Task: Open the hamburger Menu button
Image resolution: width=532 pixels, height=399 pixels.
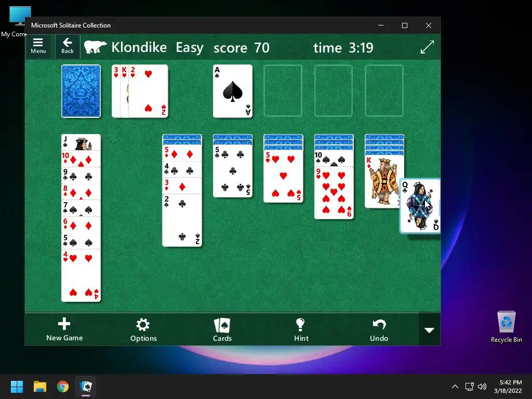Action: coord(38,46)
